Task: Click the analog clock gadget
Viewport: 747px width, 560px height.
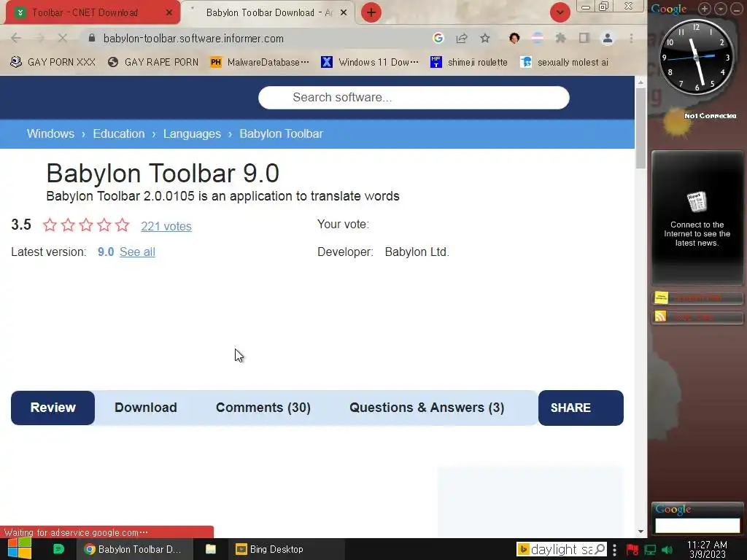Action: coord(697,57)
